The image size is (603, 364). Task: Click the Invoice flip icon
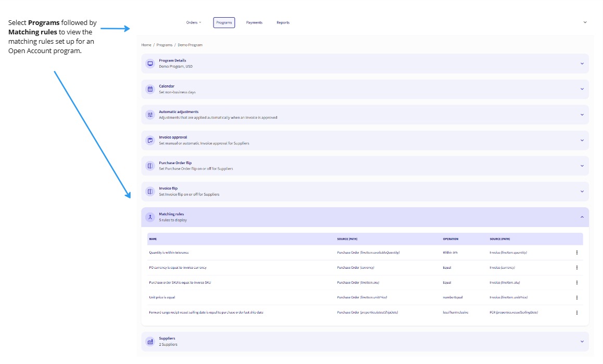click(150, 192)
